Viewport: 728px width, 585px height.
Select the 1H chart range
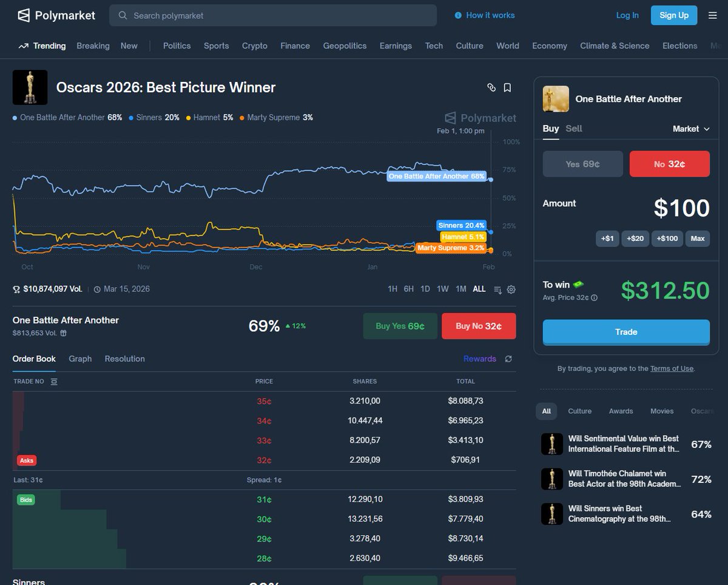point(393,289)
